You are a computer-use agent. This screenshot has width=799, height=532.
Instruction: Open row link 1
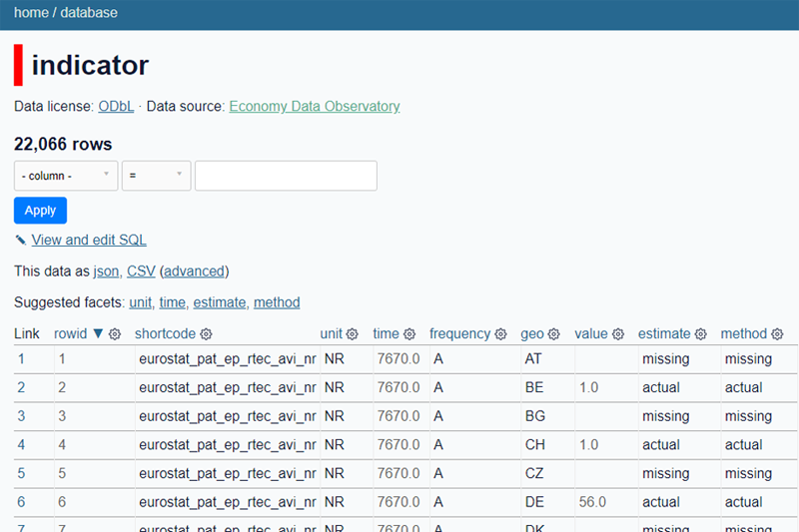tap(21, 359)
